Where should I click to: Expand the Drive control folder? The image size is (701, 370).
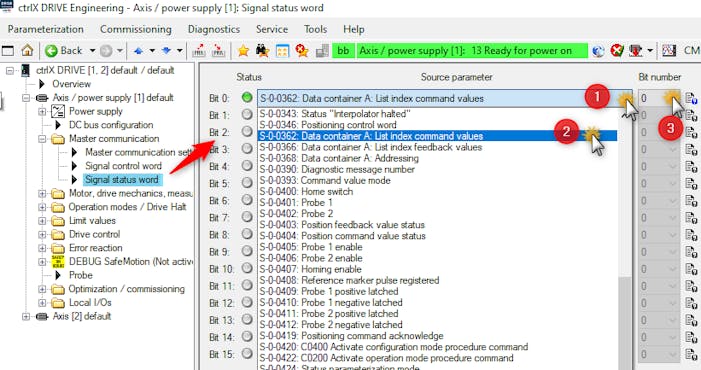[x=42, y=235]
